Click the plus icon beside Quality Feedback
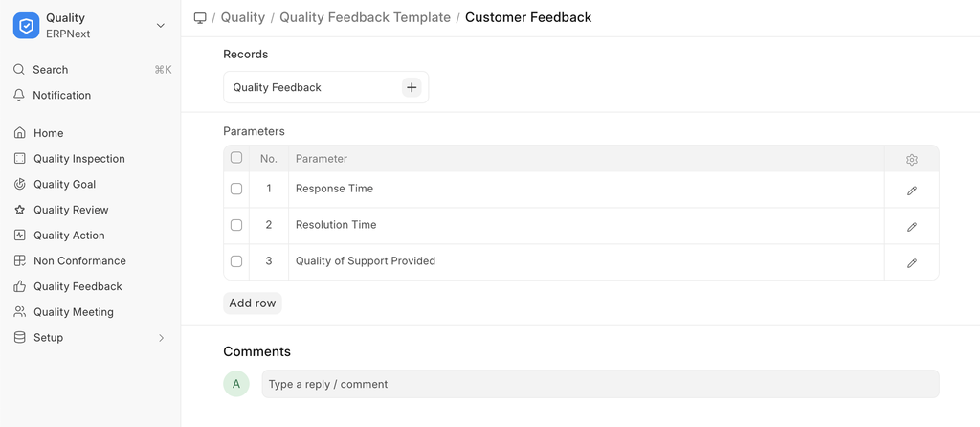Screen dimensions: 980x427 (412, 87)
